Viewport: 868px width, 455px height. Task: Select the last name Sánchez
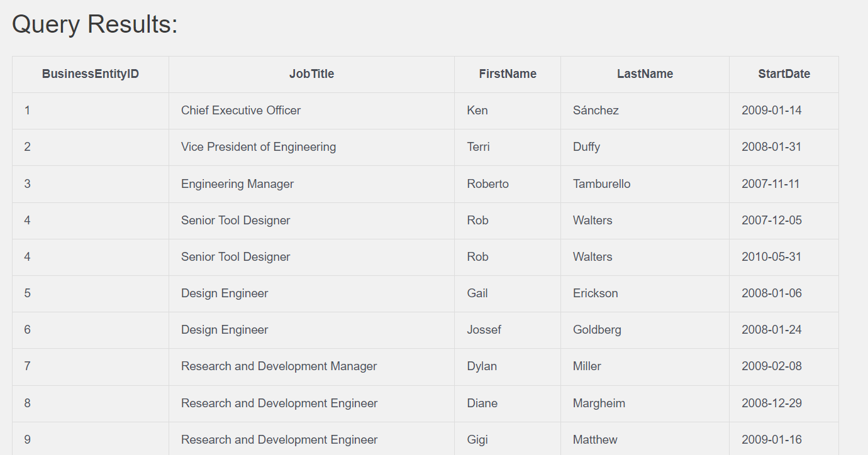pyautogui.click(x=596, y=111)
